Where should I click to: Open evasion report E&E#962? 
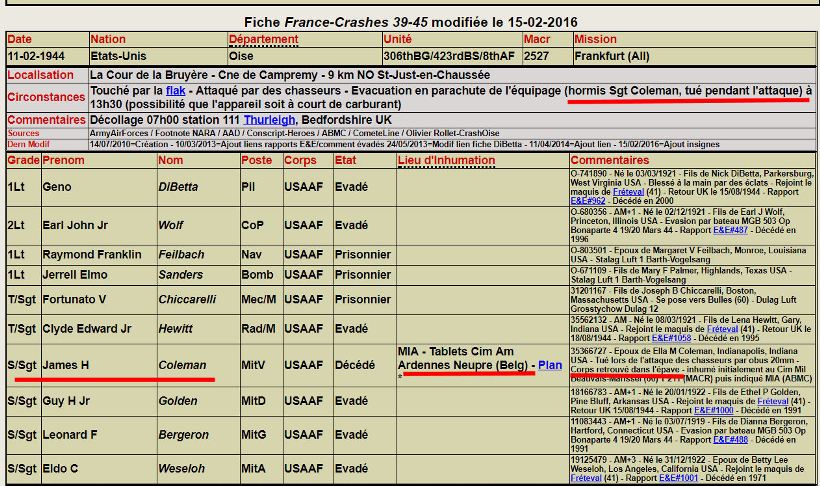(588, 201)
